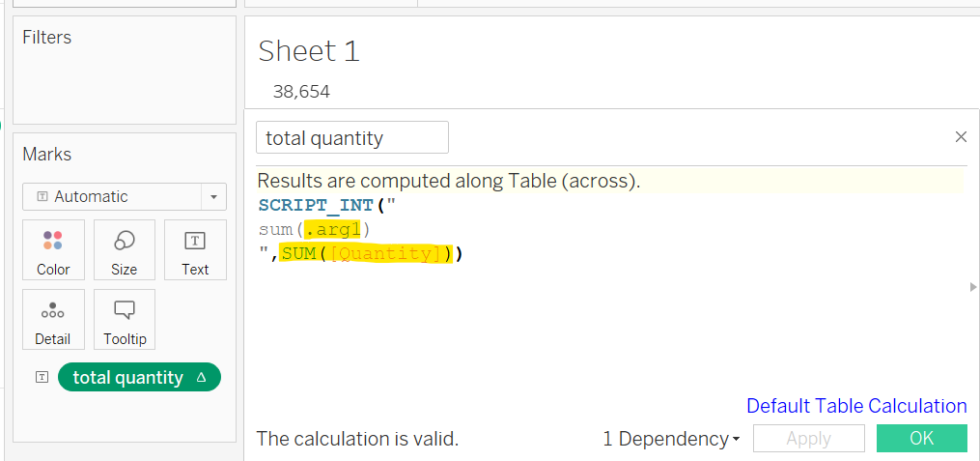980x461 pixels.
Task: Open the Color marks card
Action: pyautogui.click(x=53, y=249)
